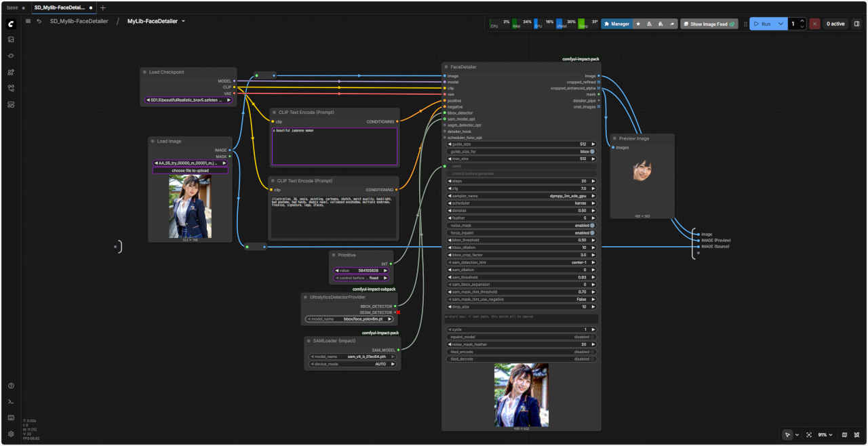Click the undo arrow next to the workflow breadcrumb
This screenshot has width=868, height=446.
click(x=39, y=22)
